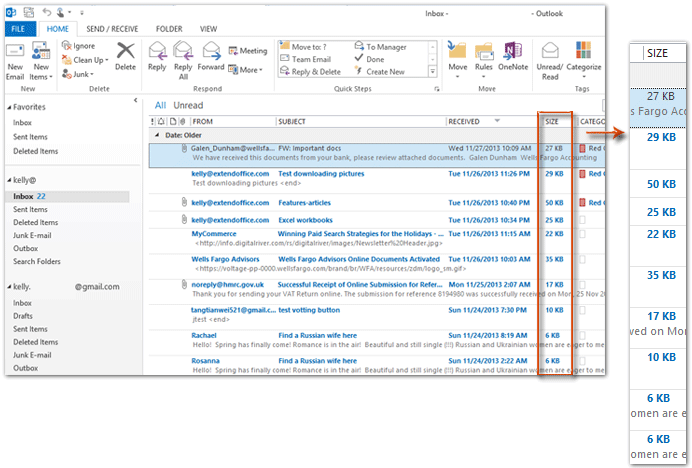
Task: Click category box of Rachael email
Action: (583, 336)
